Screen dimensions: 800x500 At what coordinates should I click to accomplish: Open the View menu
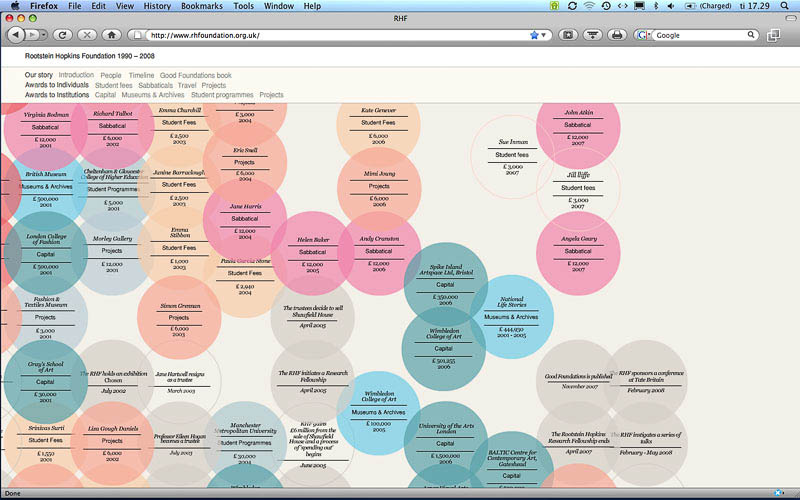pyautogui.click(x=124, y=6)
